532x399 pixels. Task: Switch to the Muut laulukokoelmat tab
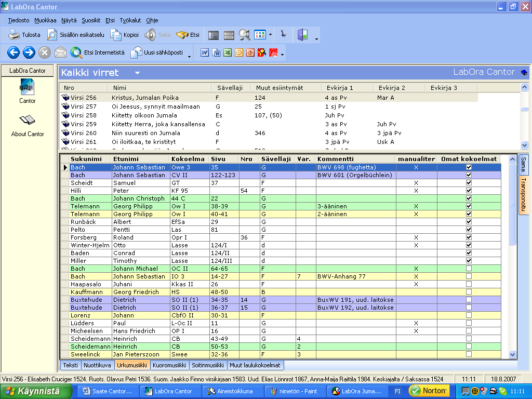click(255, 365)
